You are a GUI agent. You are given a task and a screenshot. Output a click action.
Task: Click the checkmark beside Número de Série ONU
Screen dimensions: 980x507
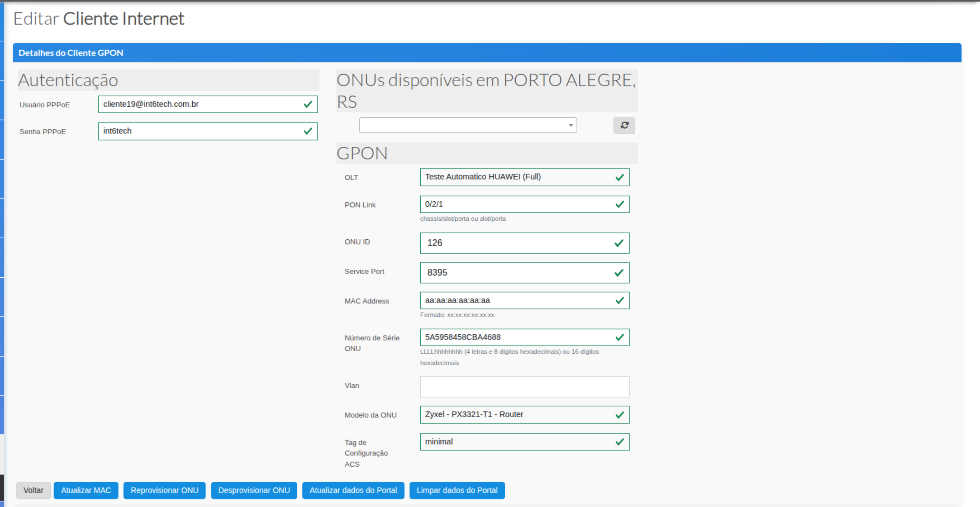(x=620, y=337)
